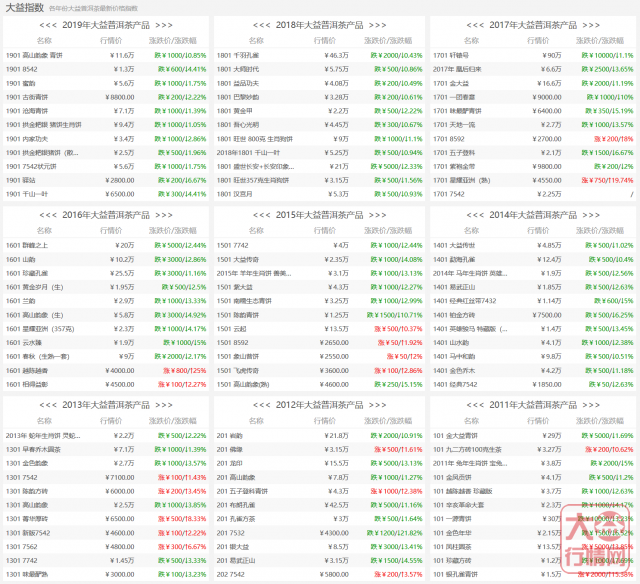Image resolution: width=640 pixels, height=584 pixels.
Task: Click the red 涨¥800/↑25% change value
Action: pyautogui.click(x=184, y=371)
